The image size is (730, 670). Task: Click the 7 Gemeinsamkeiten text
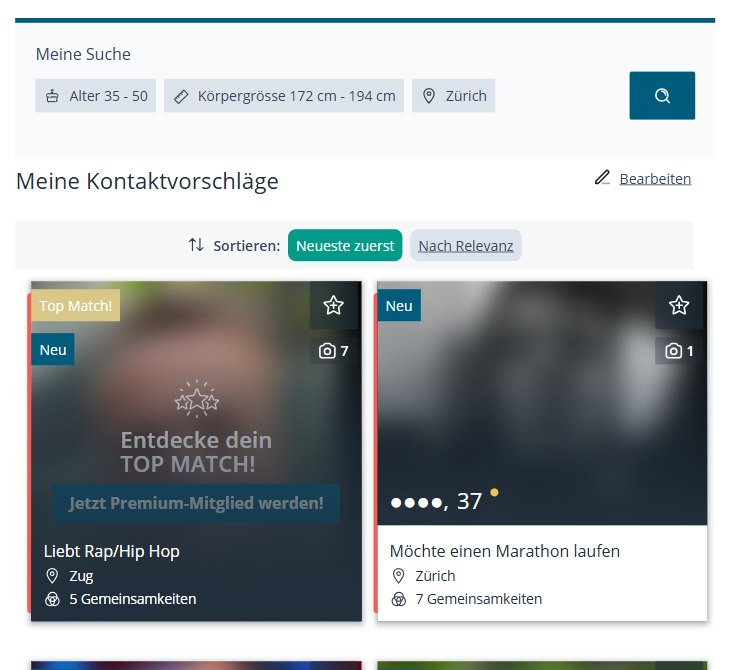479,599
